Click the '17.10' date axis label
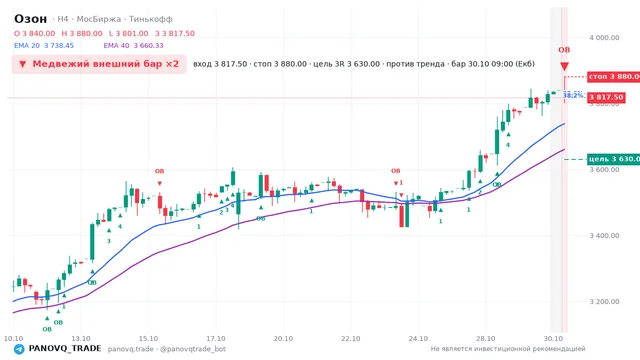 [x=216, y=339]
